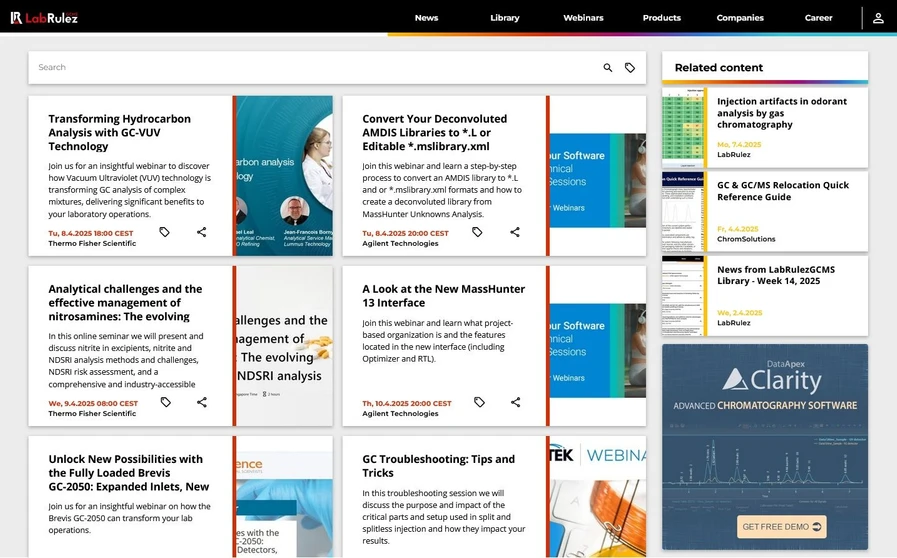The height and width of the screenshot is (558, 897).
Task: Click the 'Related content' heading
Action: coord(719,68)
